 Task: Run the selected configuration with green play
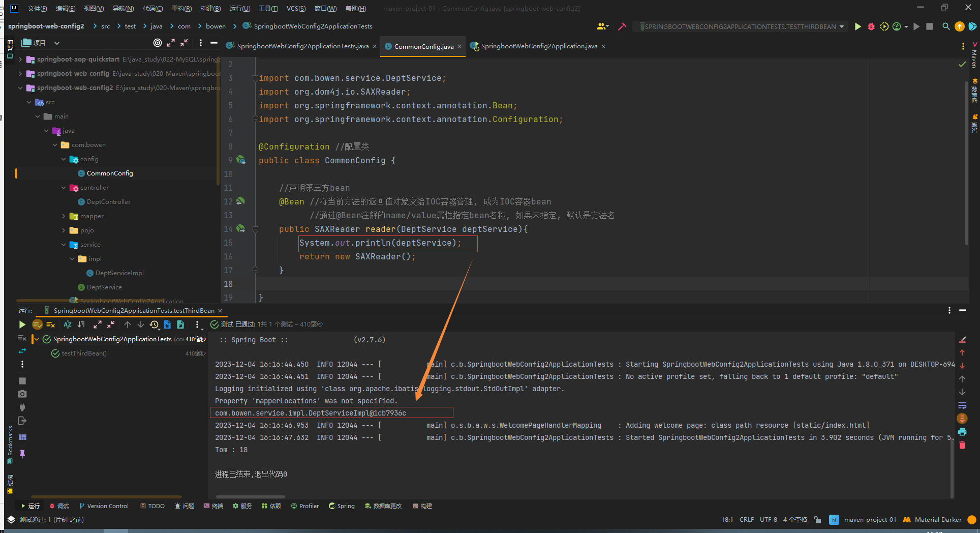coord(858,26)
